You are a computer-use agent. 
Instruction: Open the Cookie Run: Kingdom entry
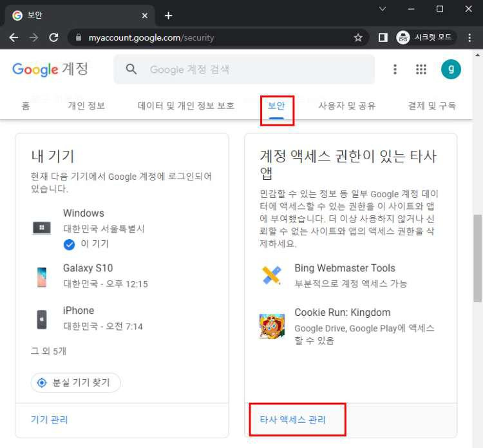[x=350, y=326]
